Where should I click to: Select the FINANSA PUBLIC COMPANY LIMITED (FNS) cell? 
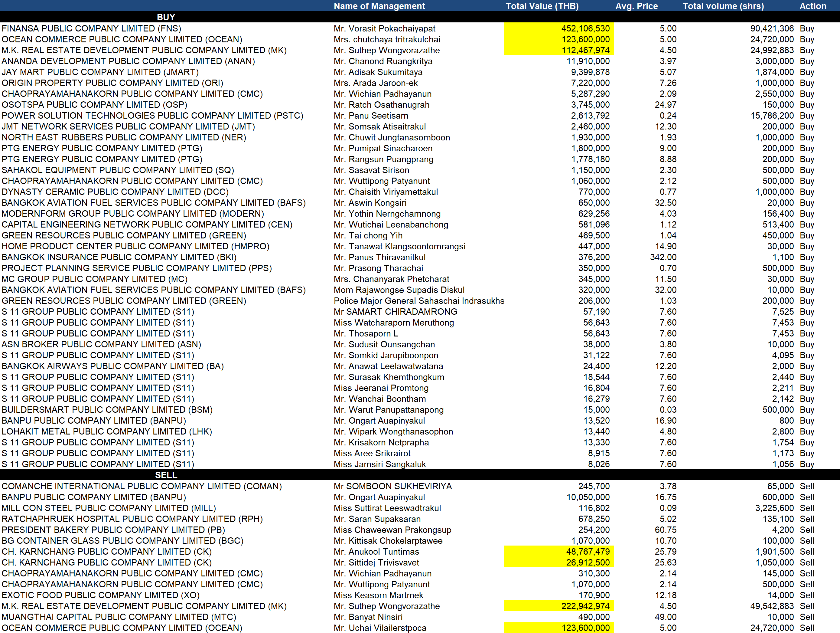click(92, 28)
